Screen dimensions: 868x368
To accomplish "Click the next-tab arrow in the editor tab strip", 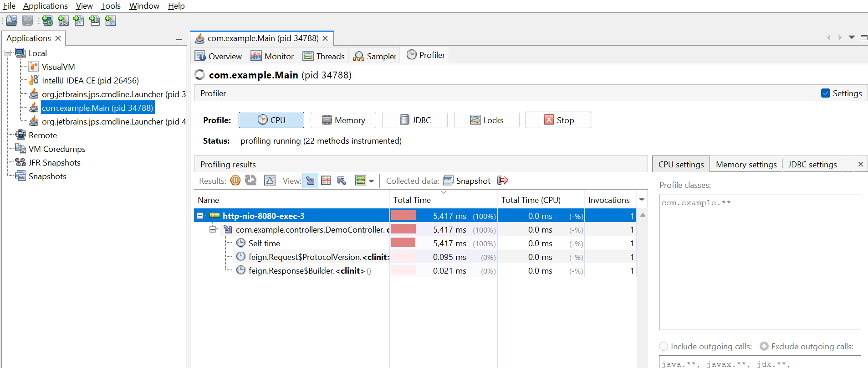I will 840,37.
